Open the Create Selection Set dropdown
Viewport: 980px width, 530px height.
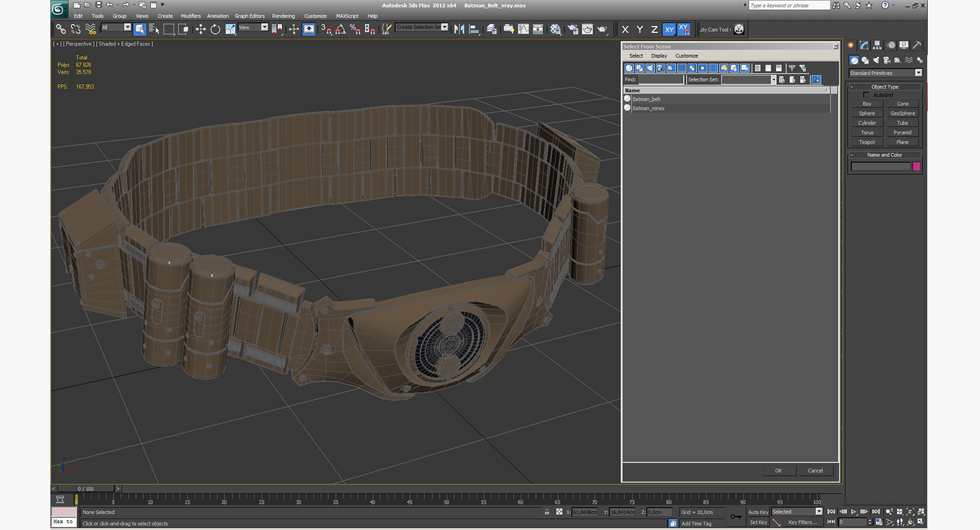point(422,27)
